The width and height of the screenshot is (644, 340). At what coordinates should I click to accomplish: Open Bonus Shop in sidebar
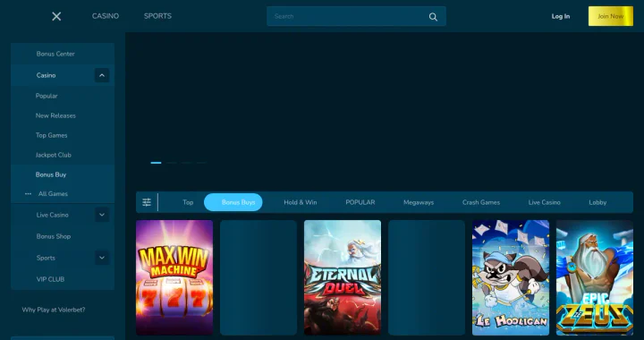[54, 236]
